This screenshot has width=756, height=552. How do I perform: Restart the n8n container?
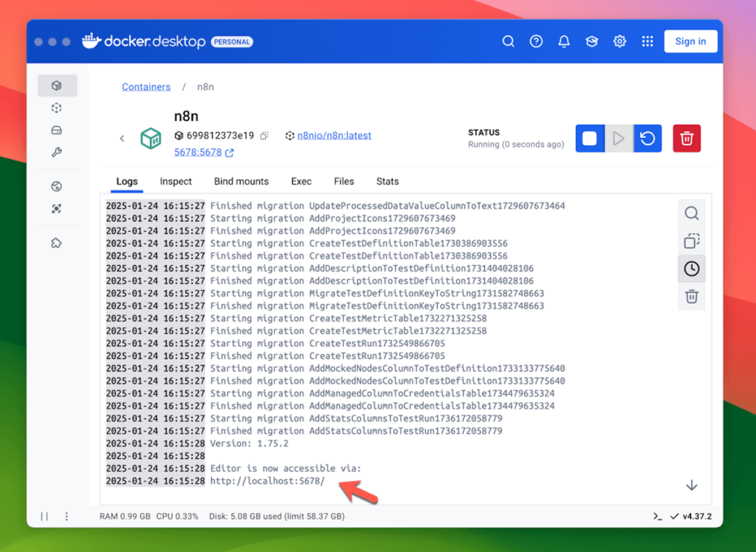tap(647, 138)
